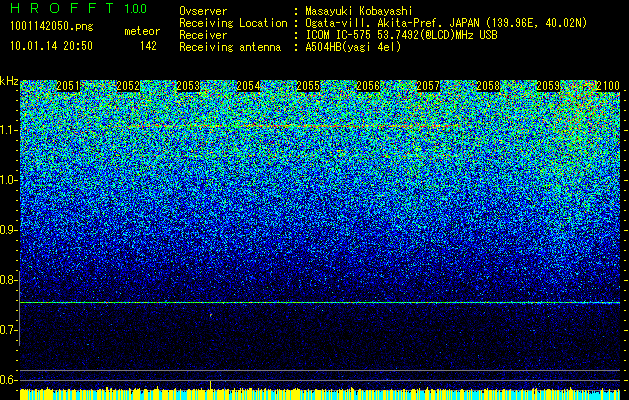Click the 2057 time marker

tap(428, 86)
